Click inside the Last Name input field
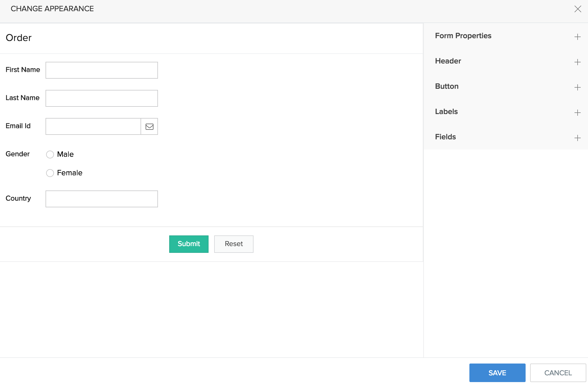Screen dimensions: 588x386 tap(101, 98)
